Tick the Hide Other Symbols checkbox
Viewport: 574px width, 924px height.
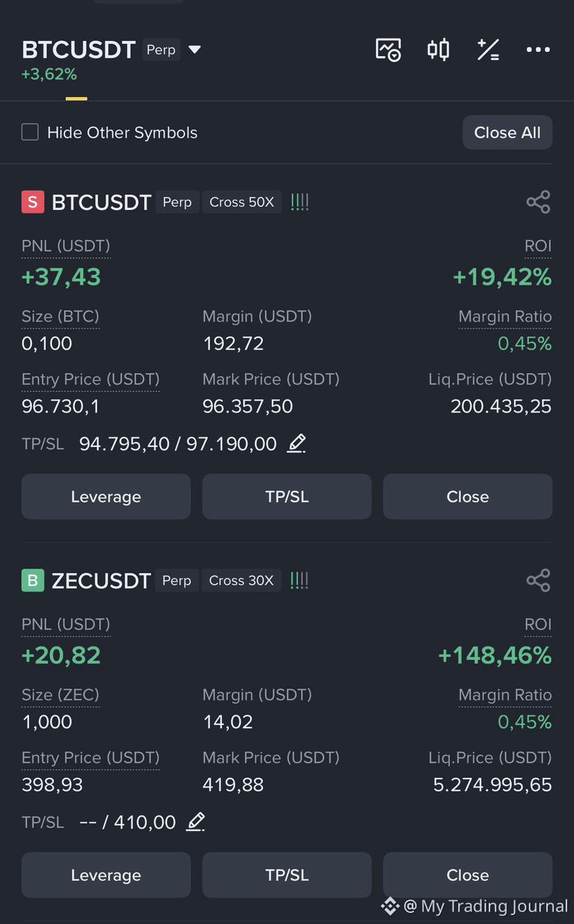pyautogui.click(x=30, y=132)
